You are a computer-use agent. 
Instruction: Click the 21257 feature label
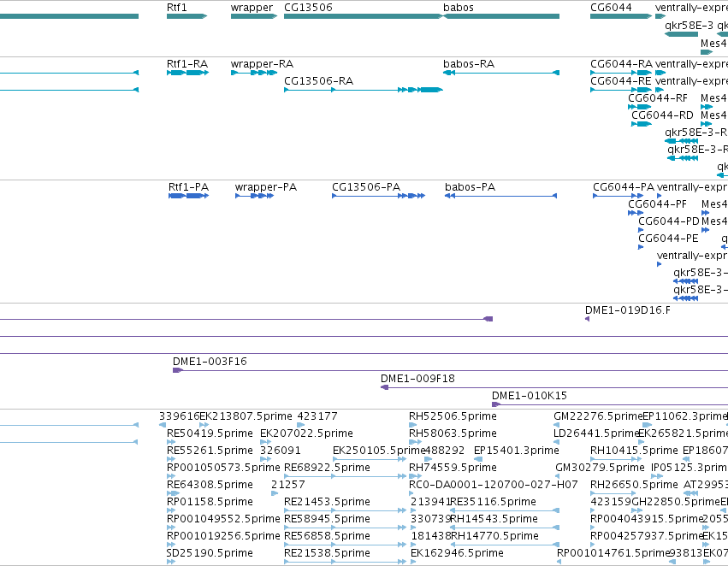[x=288, y=485]
